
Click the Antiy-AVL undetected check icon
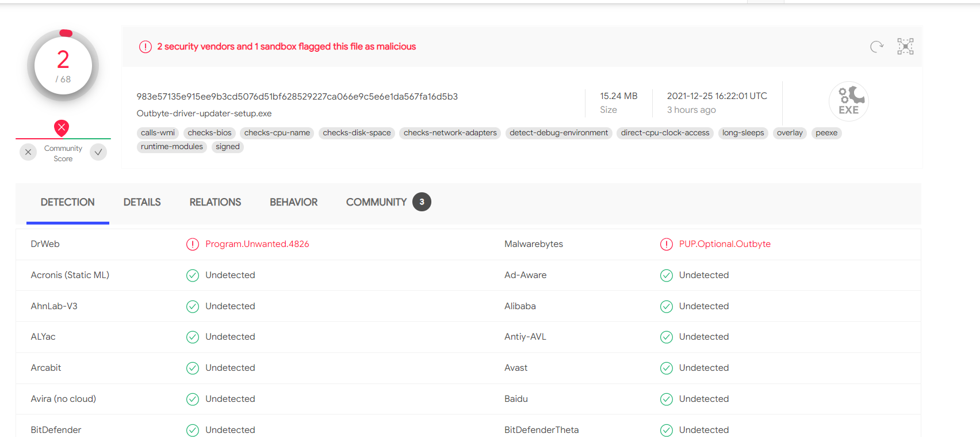tap(667, 337)
